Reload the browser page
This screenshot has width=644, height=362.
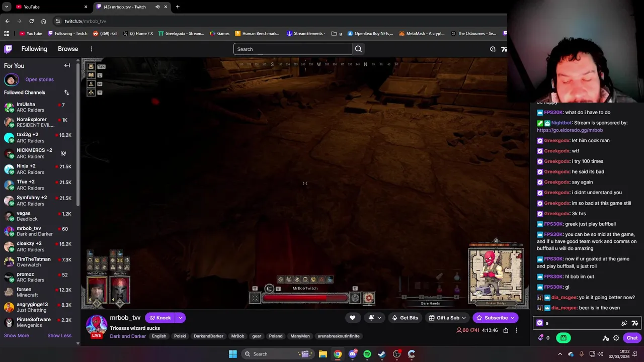pos(31,21)
